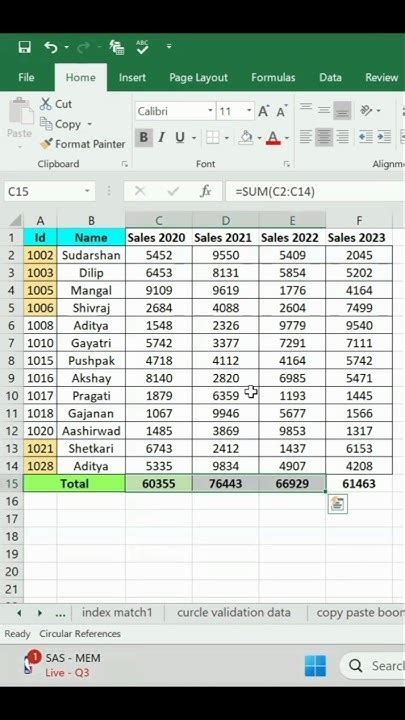Click the Paste clipboard icon

[x=20, y=112]
